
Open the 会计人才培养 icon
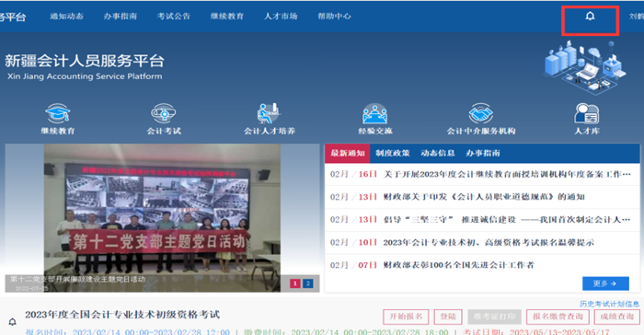(x=269, y=113)
